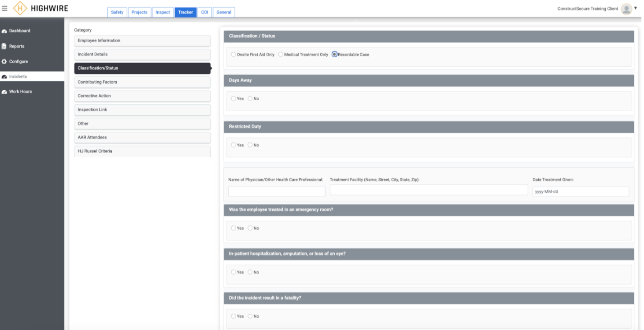This screenshot has width=644, height=330.
Task: Select No for in-patient hospitalization
Action: (x=250, y=272)
